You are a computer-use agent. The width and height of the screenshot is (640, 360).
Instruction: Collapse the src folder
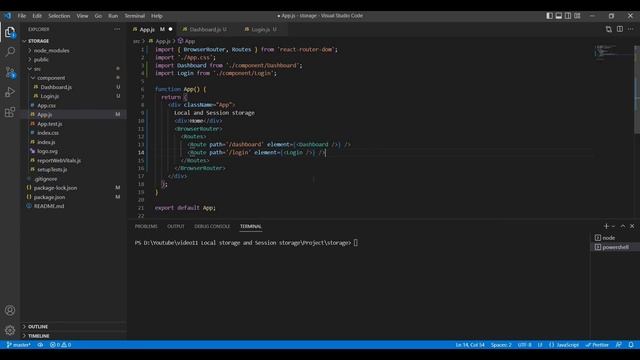[x=73, y=69]
